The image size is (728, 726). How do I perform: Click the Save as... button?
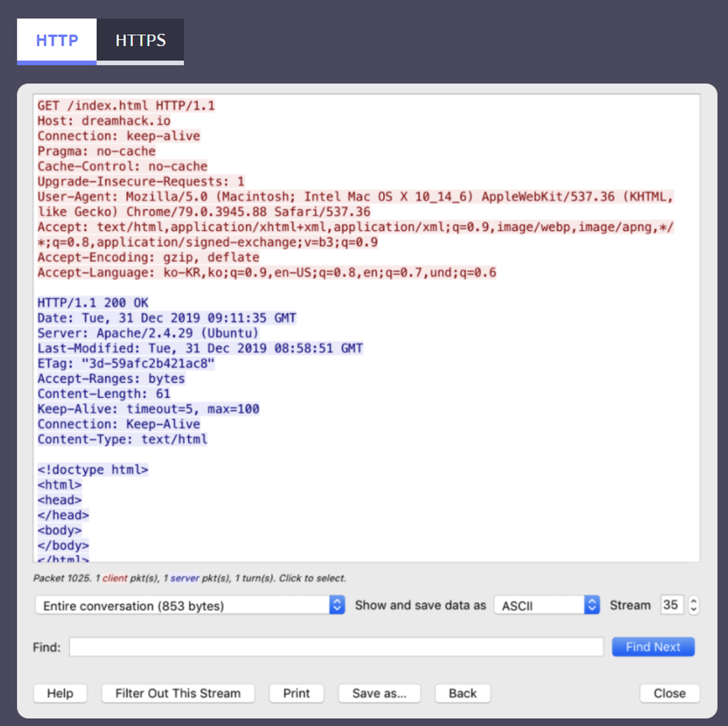click(379, 693)
